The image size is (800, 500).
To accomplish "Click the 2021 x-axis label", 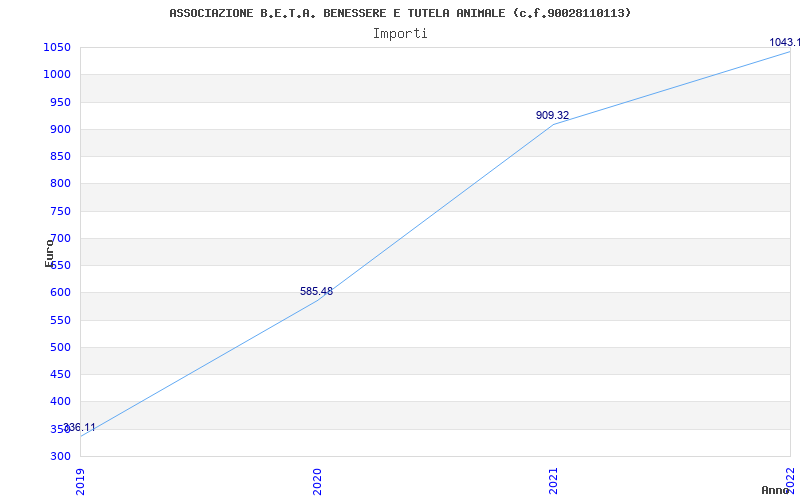I will click(x=554, y=481).
